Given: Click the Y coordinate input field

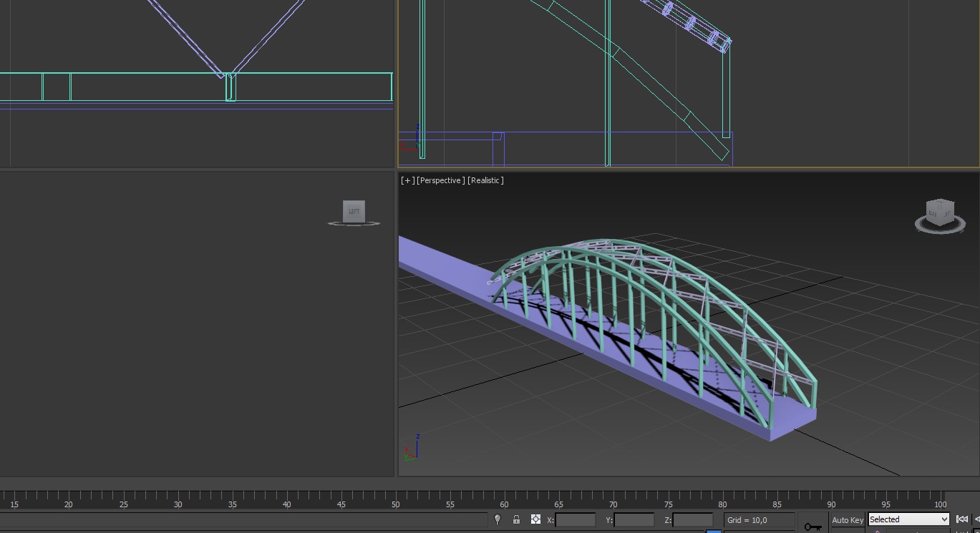Looking at the screenshot, I should coord(634,520).
